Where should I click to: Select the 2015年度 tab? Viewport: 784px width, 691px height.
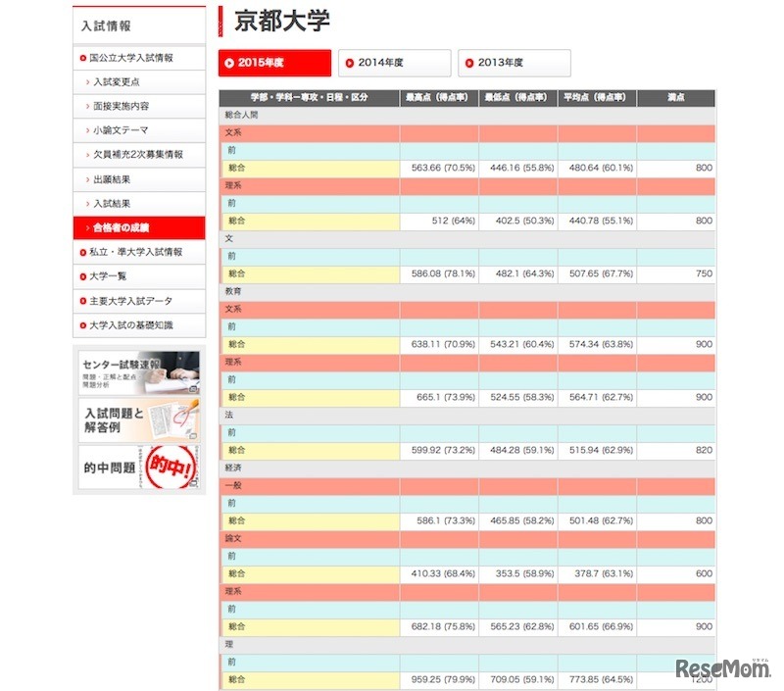click(x=274, y=63)
